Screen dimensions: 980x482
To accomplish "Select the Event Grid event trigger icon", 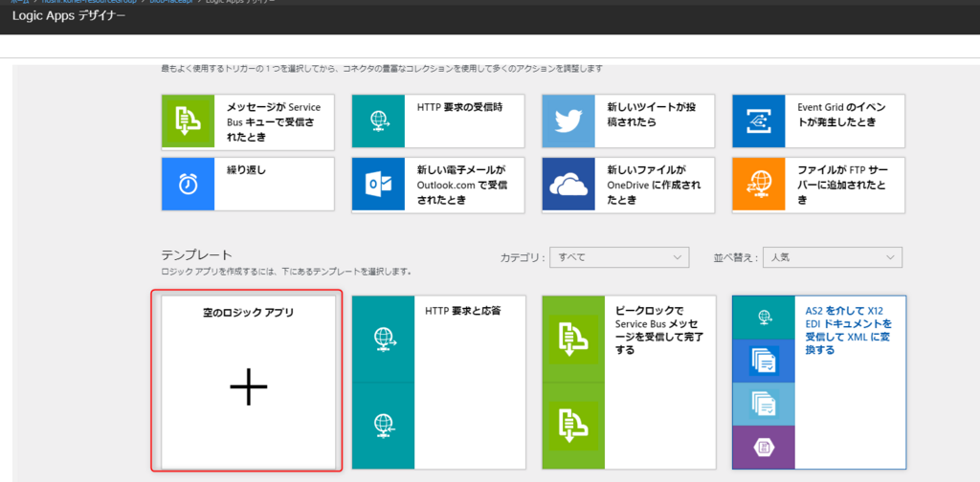I will [x=759, y=121].
